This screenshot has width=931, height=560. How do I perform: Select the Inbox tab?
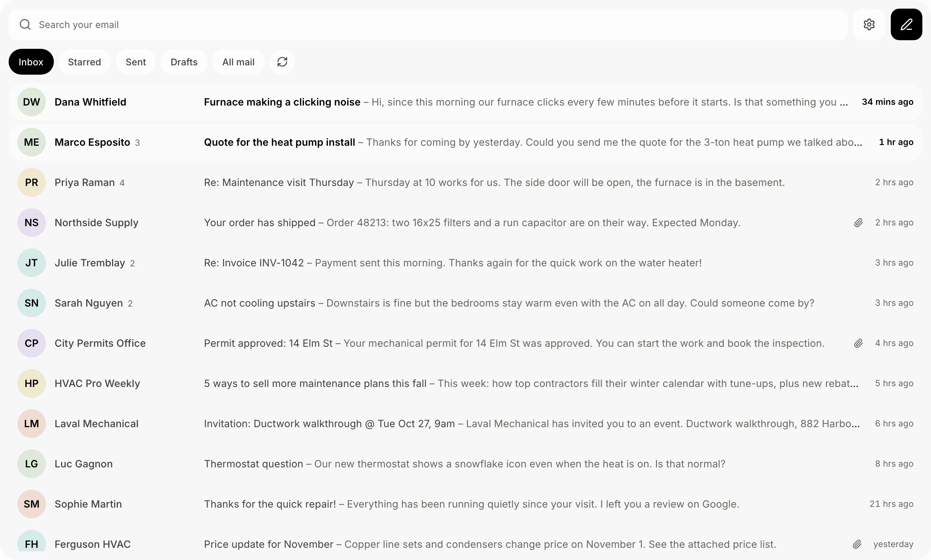[31, 62]
